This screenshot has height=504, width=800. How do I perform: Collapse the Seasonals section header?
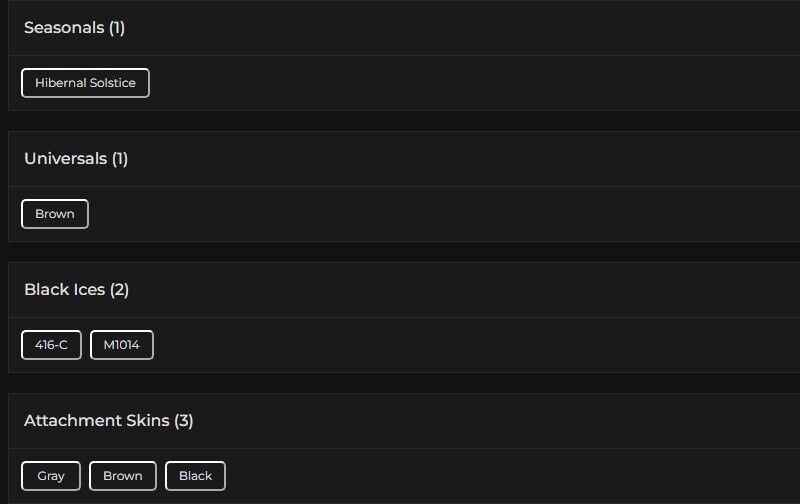(x=64, y=28)
